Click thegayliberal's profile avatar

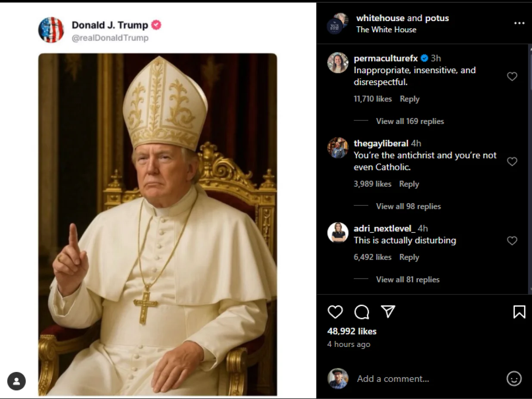[338, 148]
